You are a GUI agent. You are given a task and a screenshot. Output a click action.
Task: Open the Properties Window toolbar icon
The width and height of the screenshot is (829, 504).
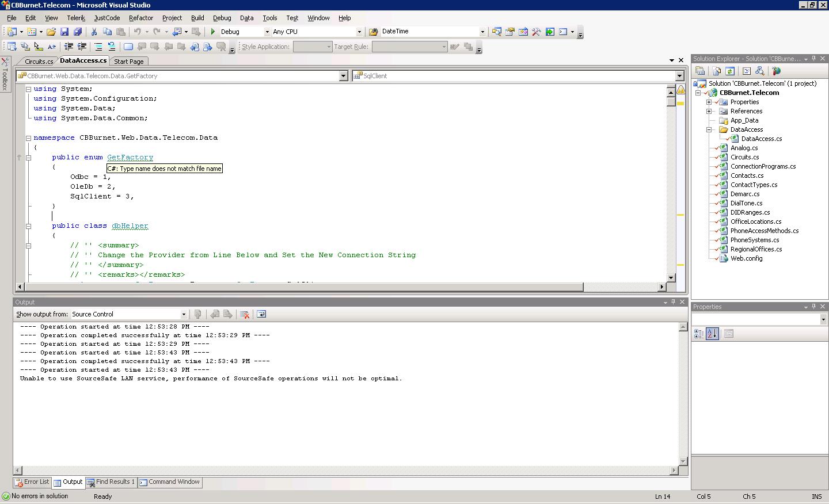pyautogui.click(x=509, y=32)
